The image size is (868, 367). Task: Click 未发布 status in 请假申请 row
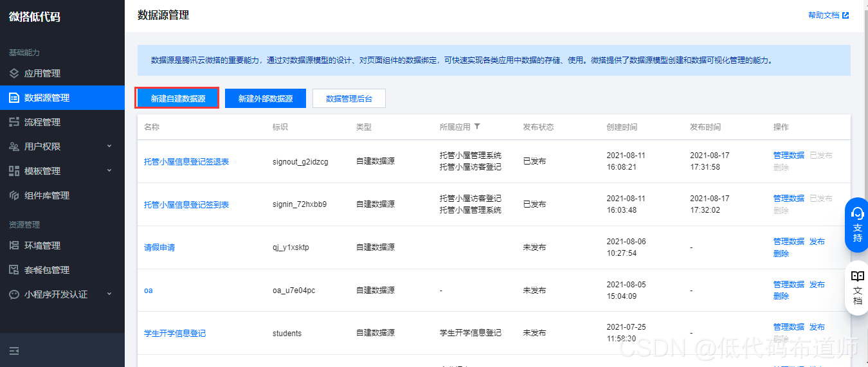[534, 247]
